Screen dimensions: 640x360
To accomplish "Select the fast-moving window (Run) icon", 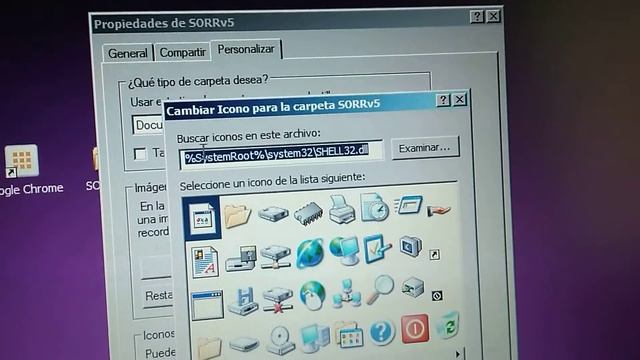I will pos(409,205).
